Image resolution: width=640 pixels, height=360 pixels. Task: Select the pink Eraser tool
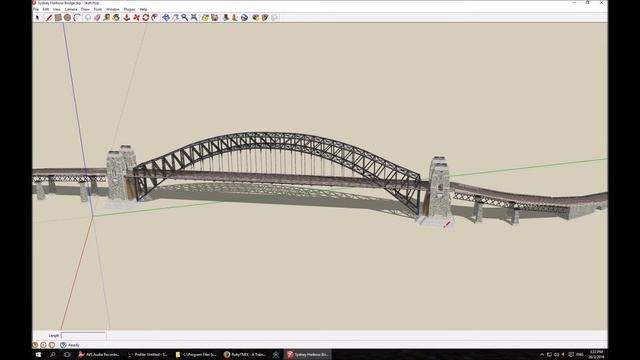(x=97, y=18)
